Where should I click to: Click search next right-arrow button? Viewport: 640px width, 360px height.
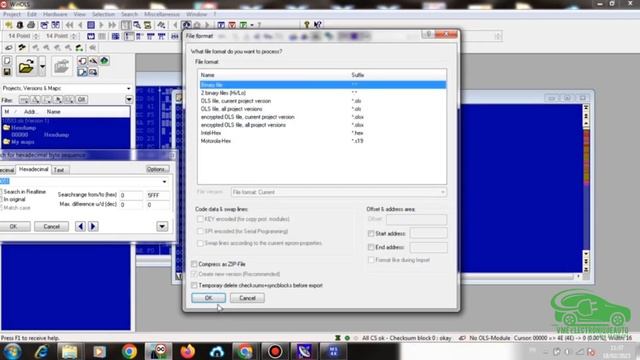pos(93,226)
